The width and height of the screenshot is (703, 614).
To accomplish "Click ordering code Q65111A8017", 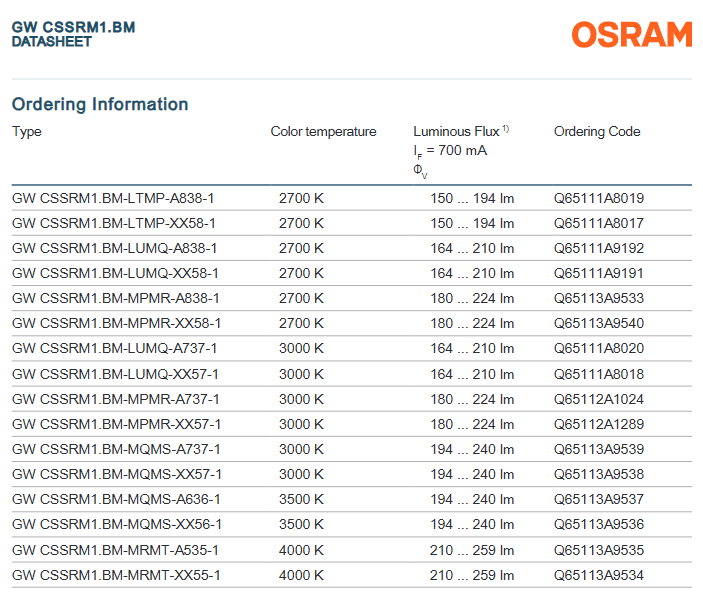I will pyautogui.click(x=599, y=223).
